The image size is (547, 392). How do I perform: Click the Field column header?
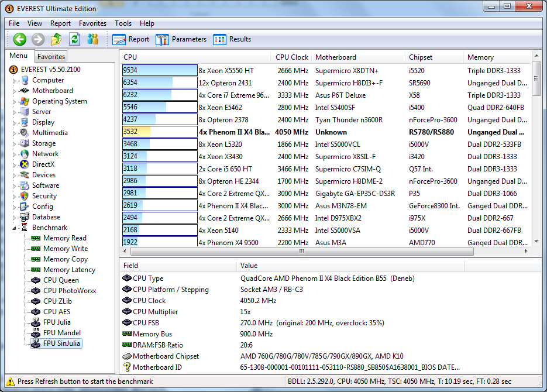(x=178, y=266)
